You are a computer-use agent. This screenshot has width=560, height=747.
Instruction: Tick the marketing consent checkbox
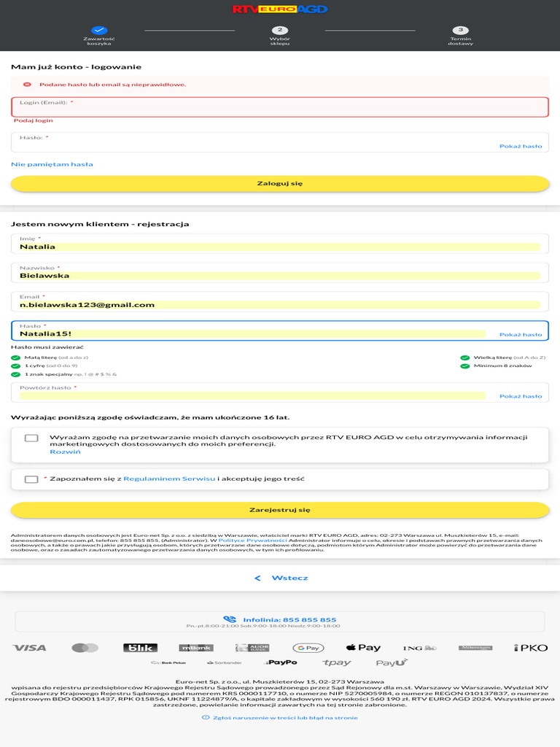(x=31, y=438)
